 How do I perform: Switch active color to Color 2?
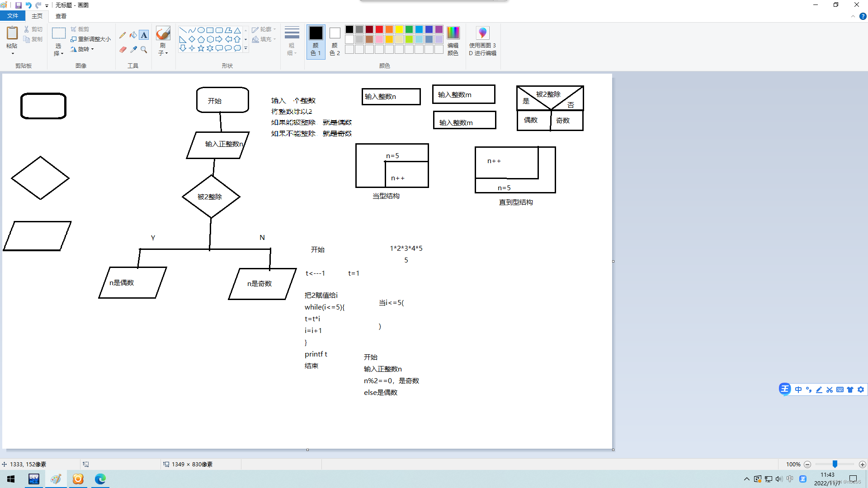(x=335, y=41)
